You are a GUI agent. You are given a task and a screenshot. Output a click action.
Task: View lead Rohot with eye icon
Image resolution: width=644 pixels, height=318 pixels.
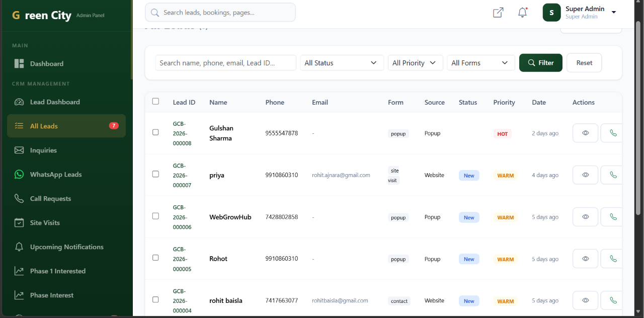tap(585, 259)
